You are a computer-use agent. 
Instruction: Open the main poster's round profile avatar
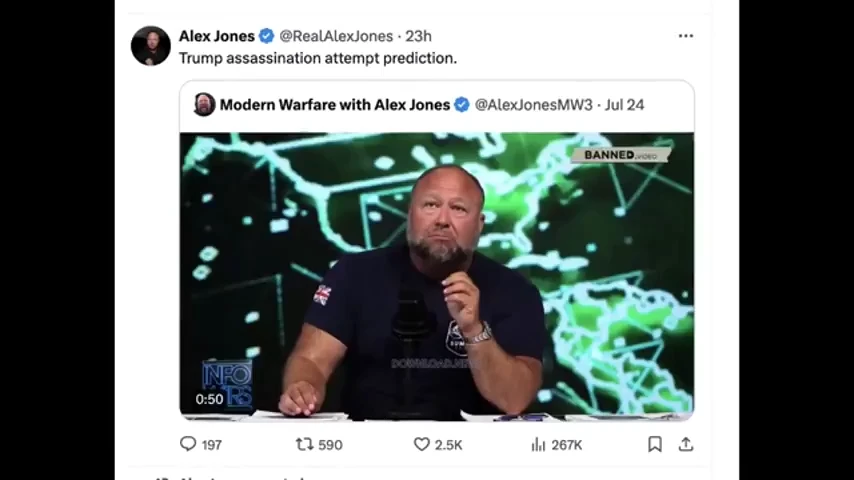[151, 46]
